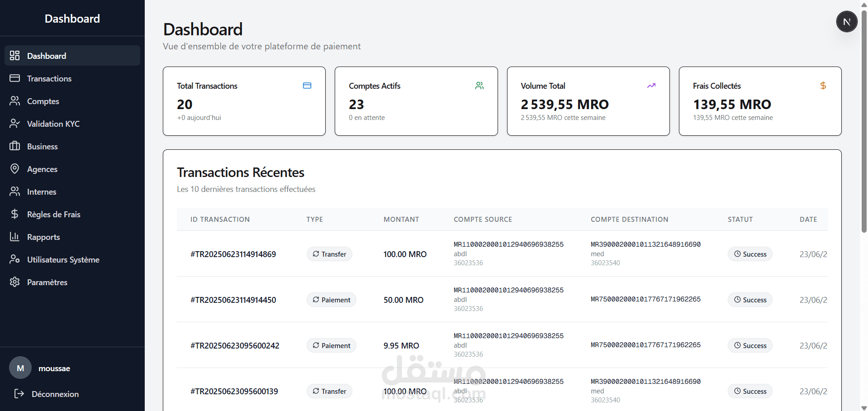Click the scrollbar down arrow at bottom right
This screenshot has height=411, width=868.
[x=864, y=407]
